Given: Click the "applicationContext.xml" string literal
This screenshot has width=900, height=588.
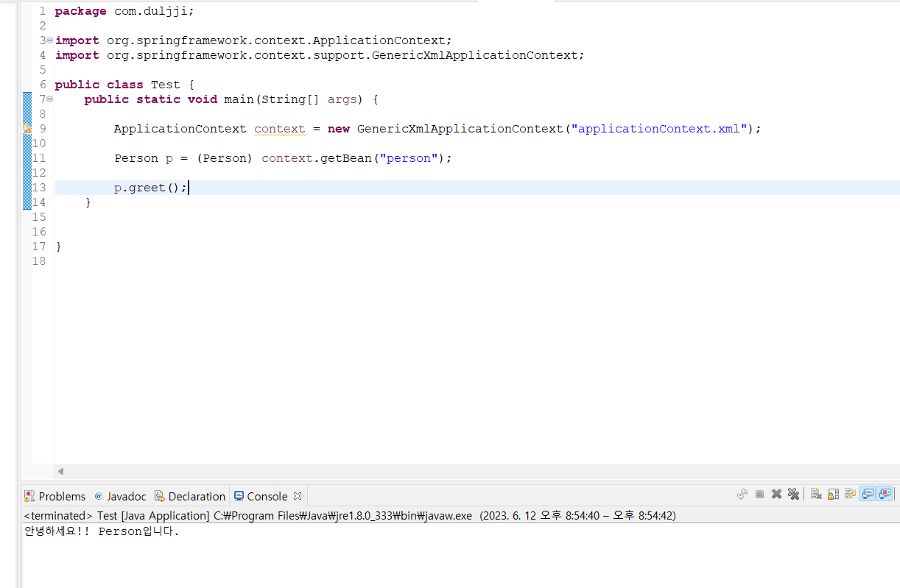Looking at the screenshot, I should coord(660,129).
